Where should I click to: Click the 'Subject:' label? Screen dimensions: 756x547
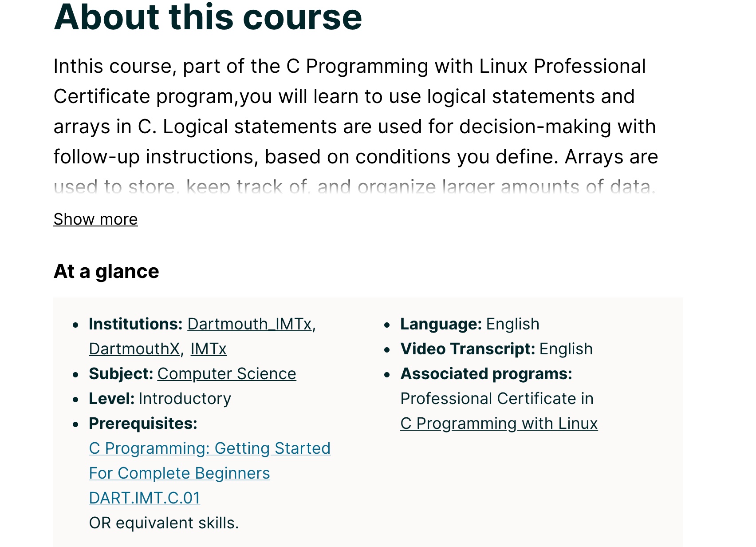121,374
